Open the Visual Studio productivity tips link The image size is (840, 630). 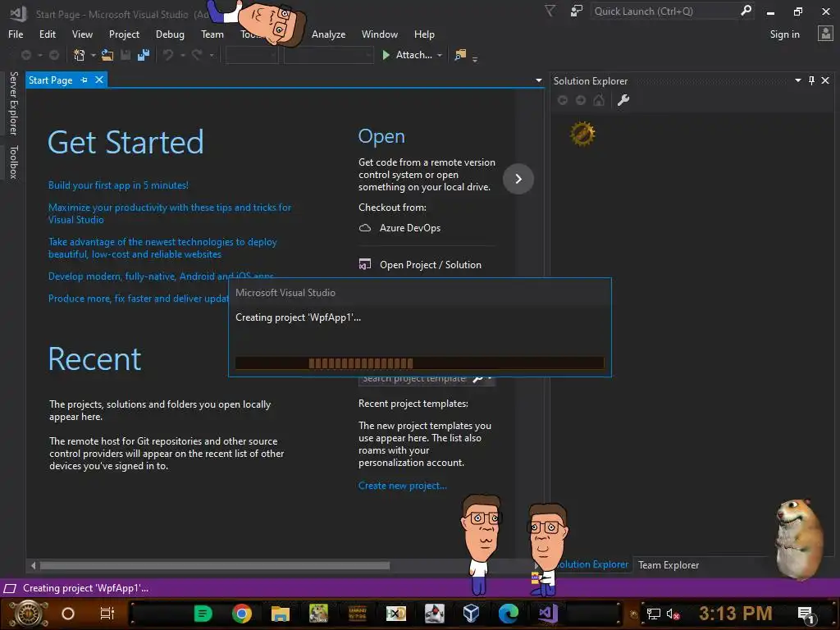click(x=169, y=213)
